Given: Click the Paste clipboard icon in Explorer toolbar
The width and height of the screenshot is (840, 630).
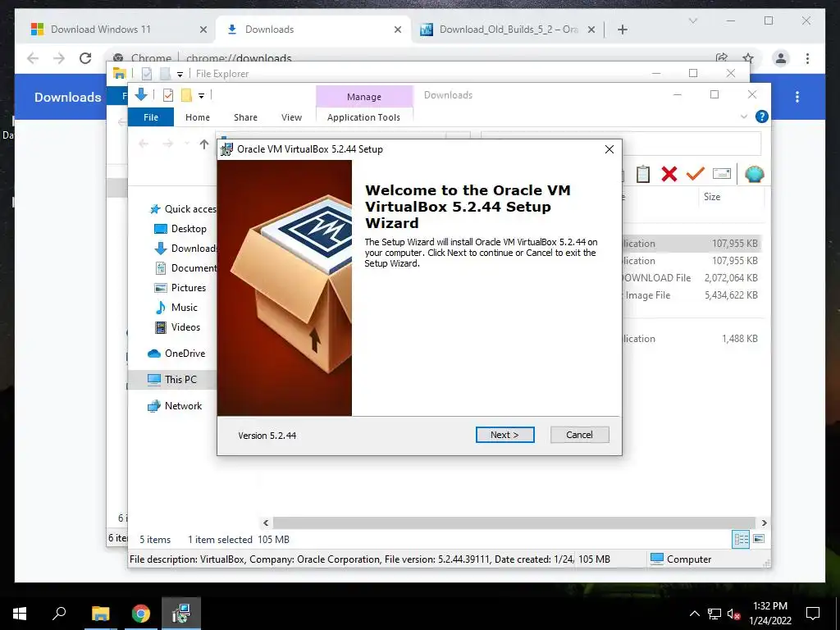Looking at the screenshot, I should click(642, 174).
